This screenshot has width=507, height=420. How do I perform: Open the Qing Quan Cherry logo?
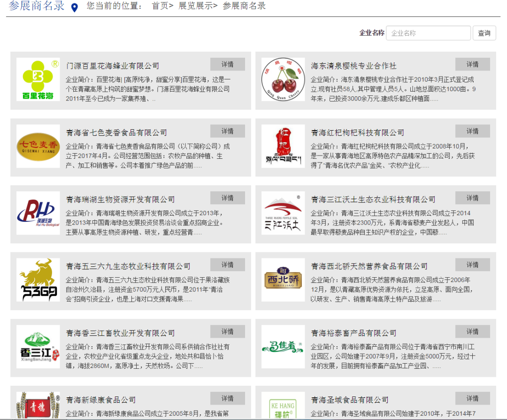click(x=283, y=79)
